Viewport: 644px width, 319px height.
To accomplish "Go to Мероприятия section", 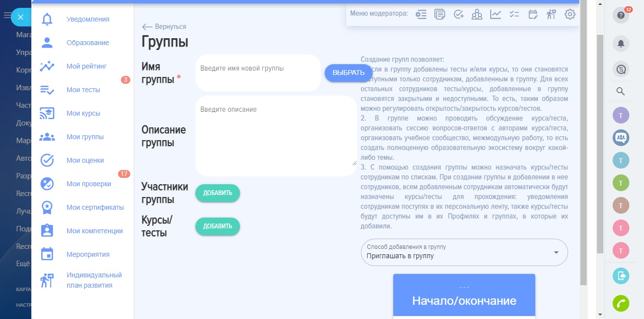I will [88, 254].
